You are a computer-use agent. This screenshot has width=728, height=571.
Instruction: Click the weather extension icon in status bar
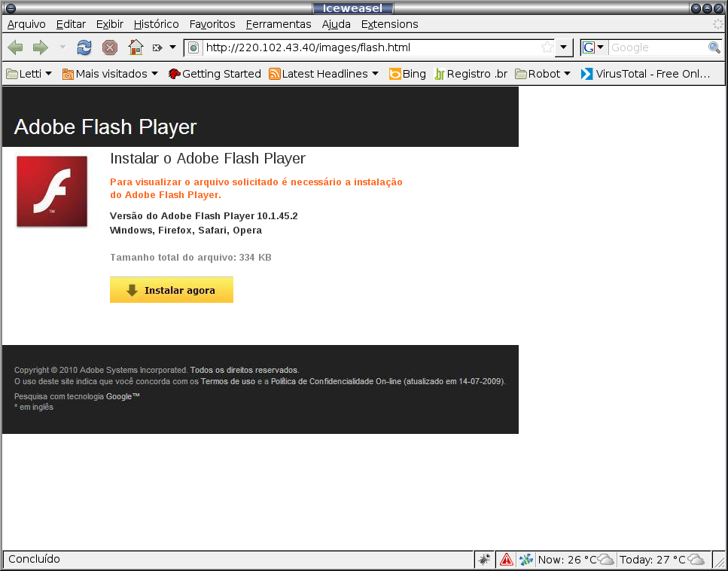[526, 560]
